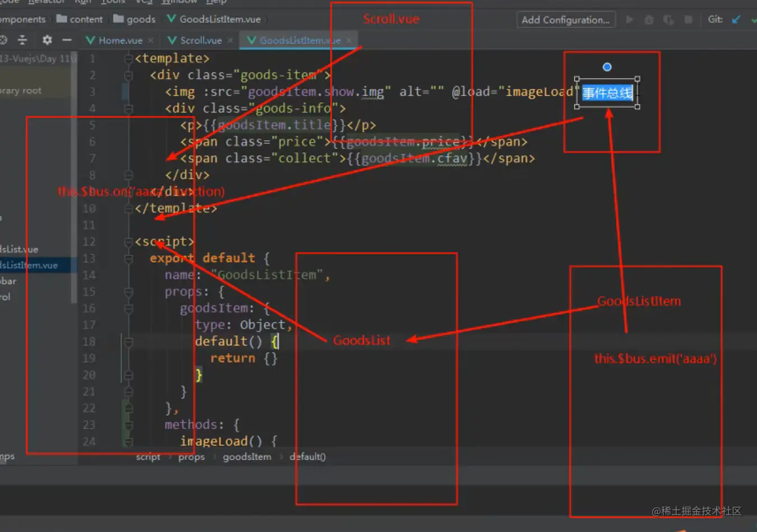Place cursor on 'return {}' code
757x532 pixels.
coord(244,358)
